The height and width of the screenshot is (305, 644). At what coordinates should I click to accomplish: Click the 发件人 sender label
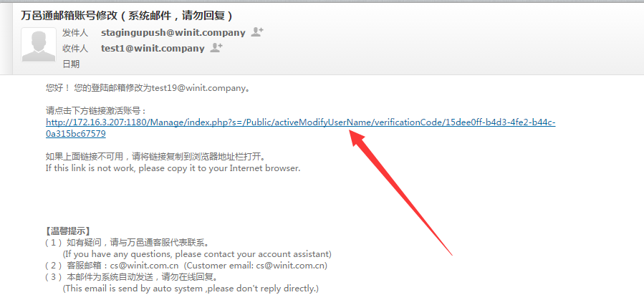point(75,32)
